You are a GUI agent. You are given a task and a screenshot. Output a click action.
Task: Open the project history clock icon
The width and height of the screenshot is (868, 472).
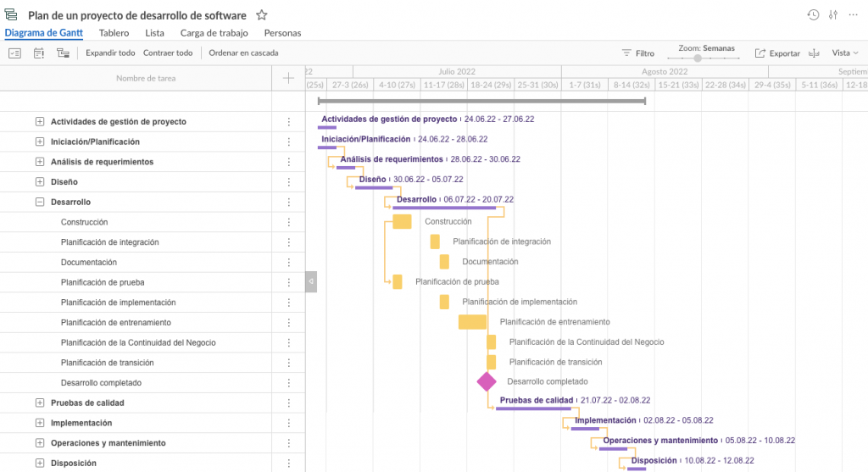point(813,15)
